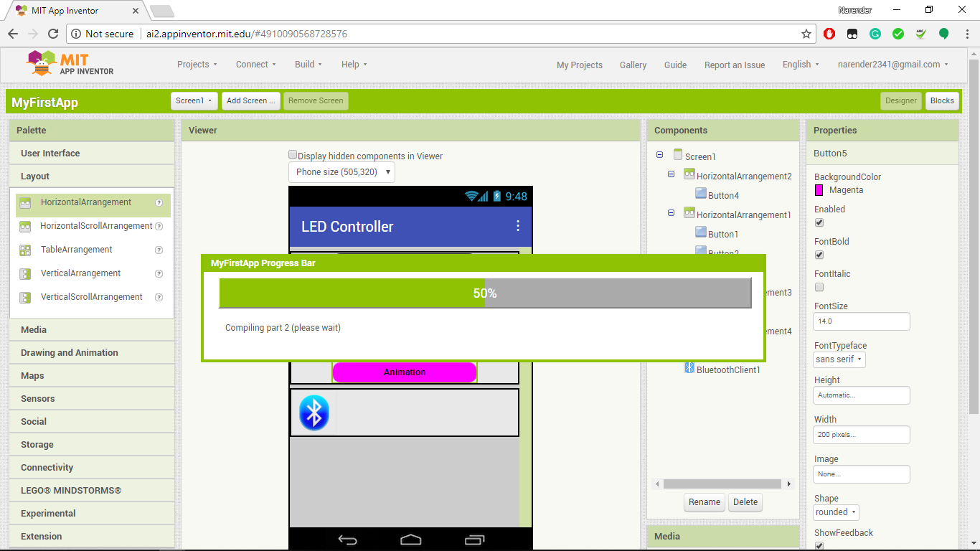Click the MIT App Inventor logo
The image size is (980, 551).
(70, 64)
